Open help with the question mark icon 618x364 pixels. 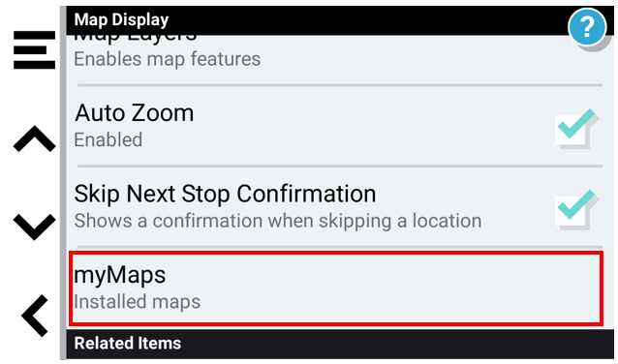coord(587,27)
